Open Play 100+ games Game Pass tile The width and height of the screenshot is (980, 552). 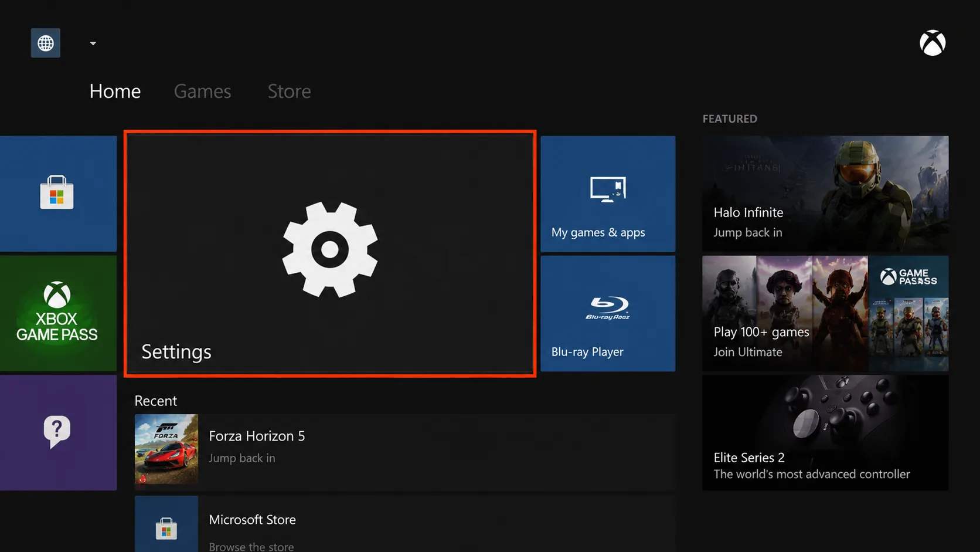(825, 313)
